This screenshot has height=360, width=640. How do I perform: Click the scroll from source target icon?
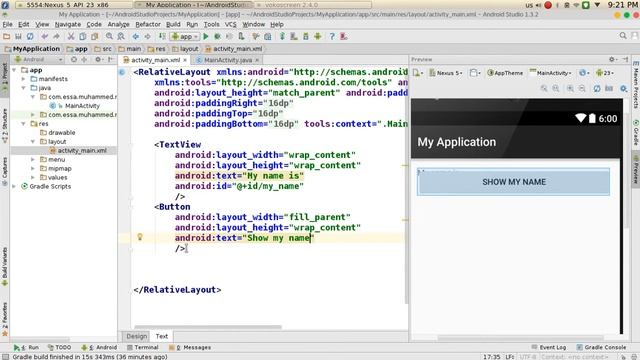74,59
